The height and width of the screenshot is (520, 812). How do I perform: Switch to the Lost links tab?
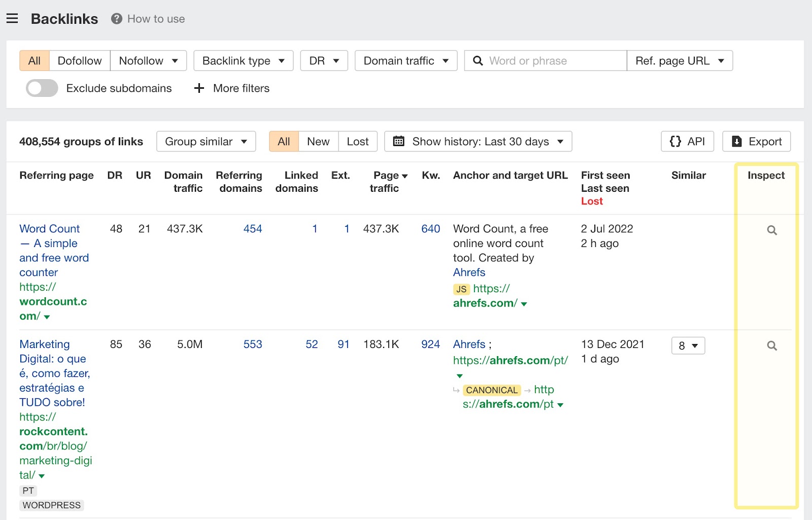pyautogui.click(x=358, y=142)
